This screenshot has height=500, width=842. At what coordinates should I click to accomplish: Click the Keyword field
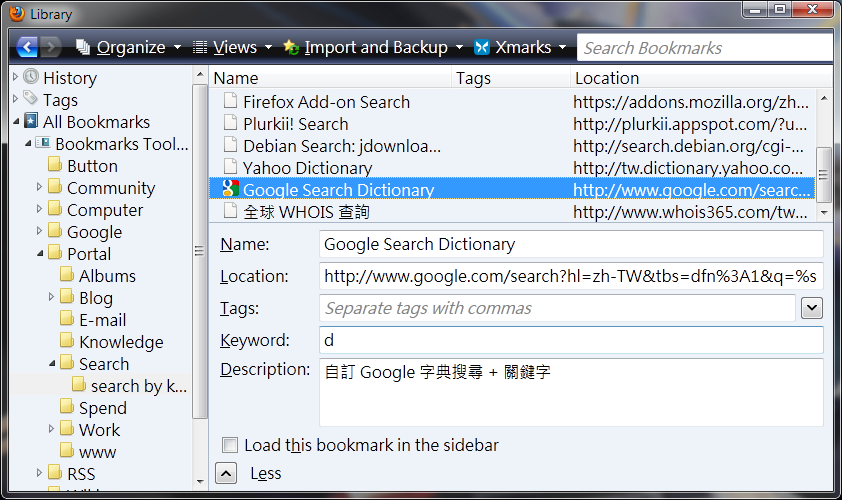[x=571, y=340]
